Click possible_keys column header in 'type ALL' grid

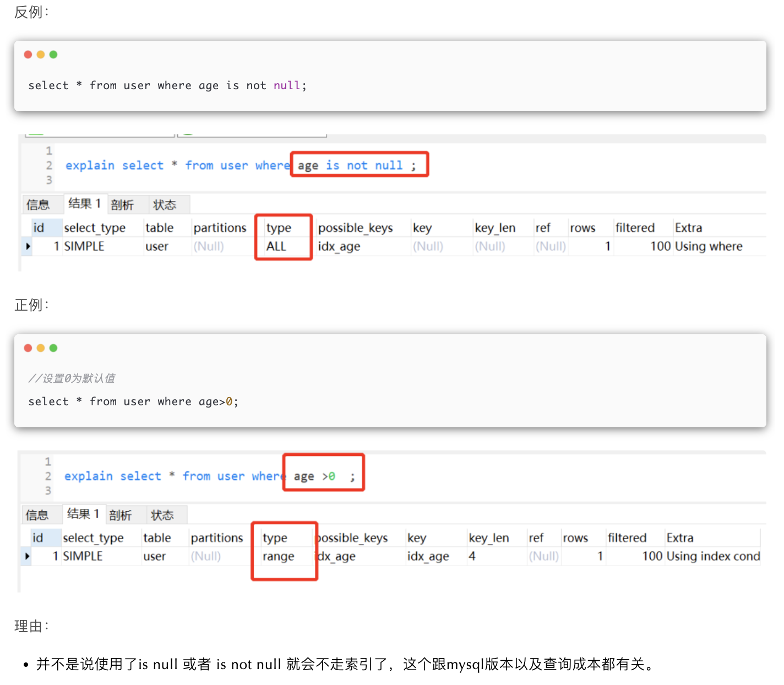pyautogui.click(x=356, y=228)
